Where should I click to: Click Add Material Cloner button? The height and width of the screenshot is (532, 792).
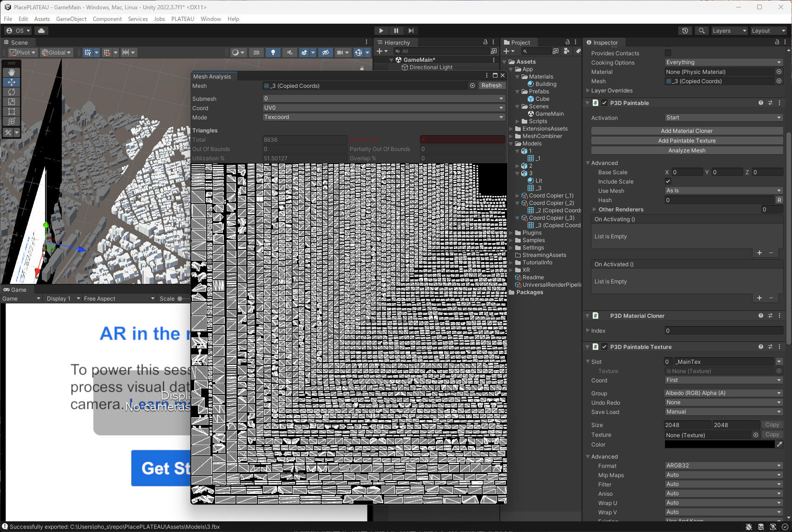click(x=687, y=131)
